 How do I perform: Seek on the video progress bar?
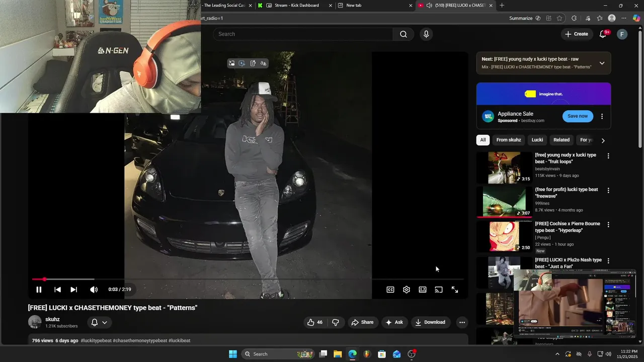(x=248, y=279)
